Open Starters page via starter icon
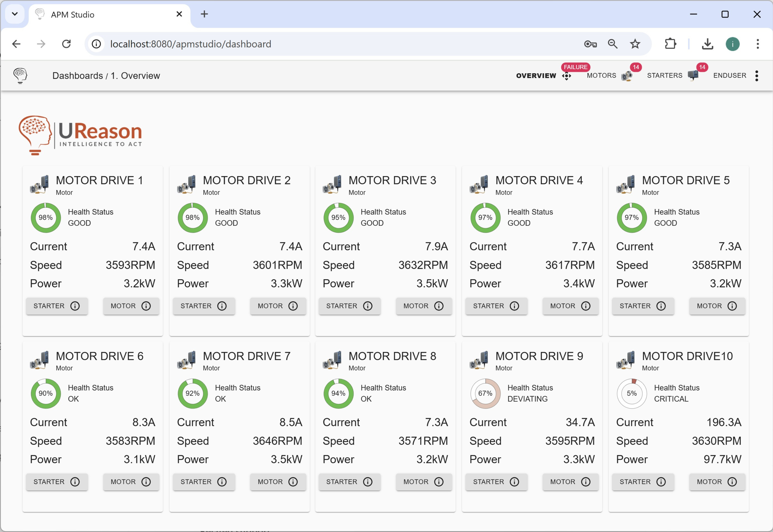The width and height of the screenshot is (773, 532). (693, 75)
